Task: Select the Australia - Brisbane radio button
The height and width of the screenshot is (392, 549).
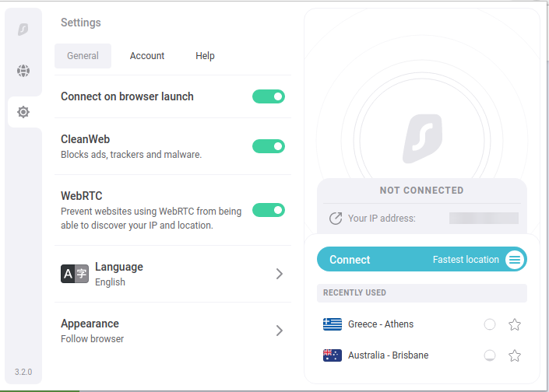Action: pyautogui.click(x=490, y=355)
